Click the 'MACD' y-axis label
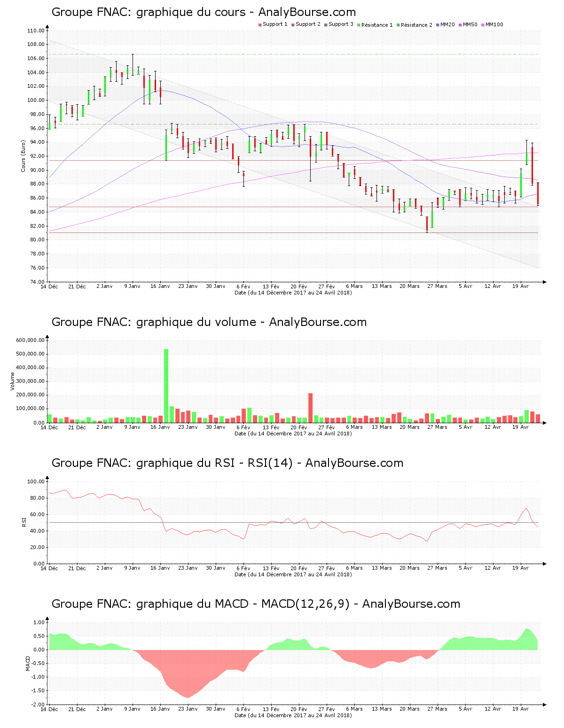Image resolution: width=564 pixels, height=728 pixels. click(x=28, y=663)
